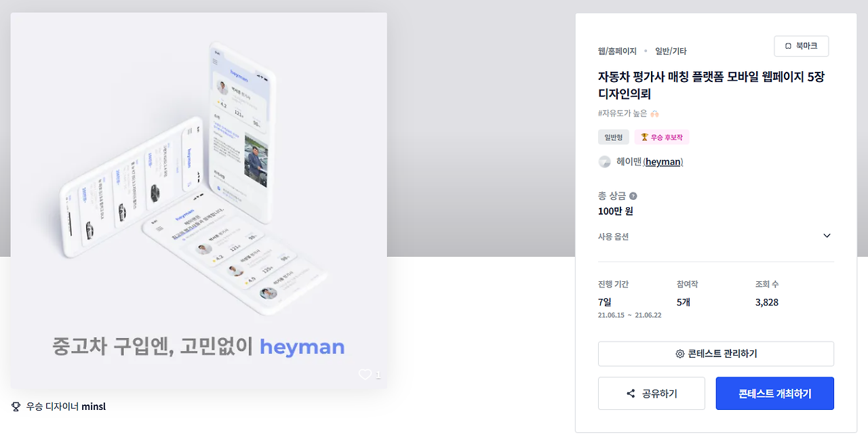This screenshot has width=868, height=435.
Task: Open the (heyman) client link
Action: (663, 162)
